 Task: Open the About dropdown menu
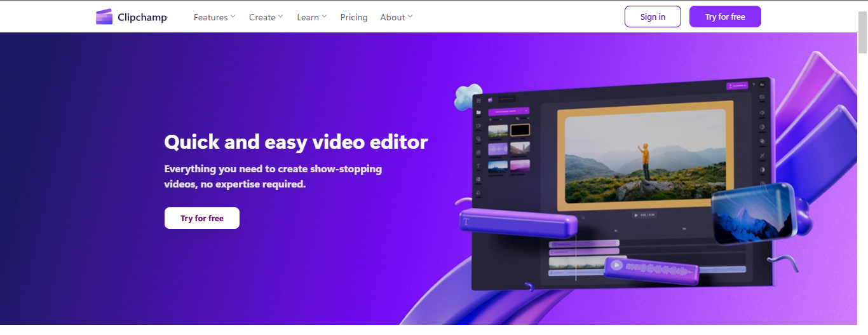tap(396, 17)
